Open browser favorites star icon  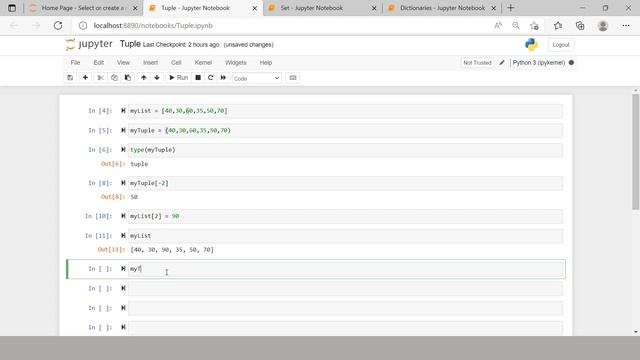558,25
